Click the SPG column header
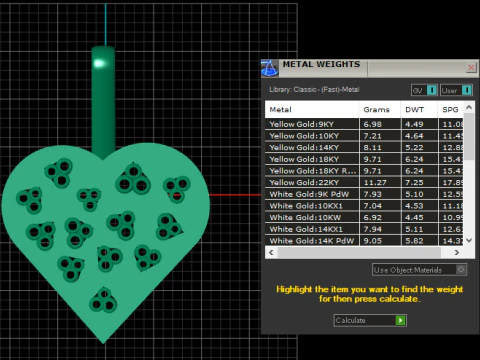Screen dimensions: 480x360 coord(450,109)
